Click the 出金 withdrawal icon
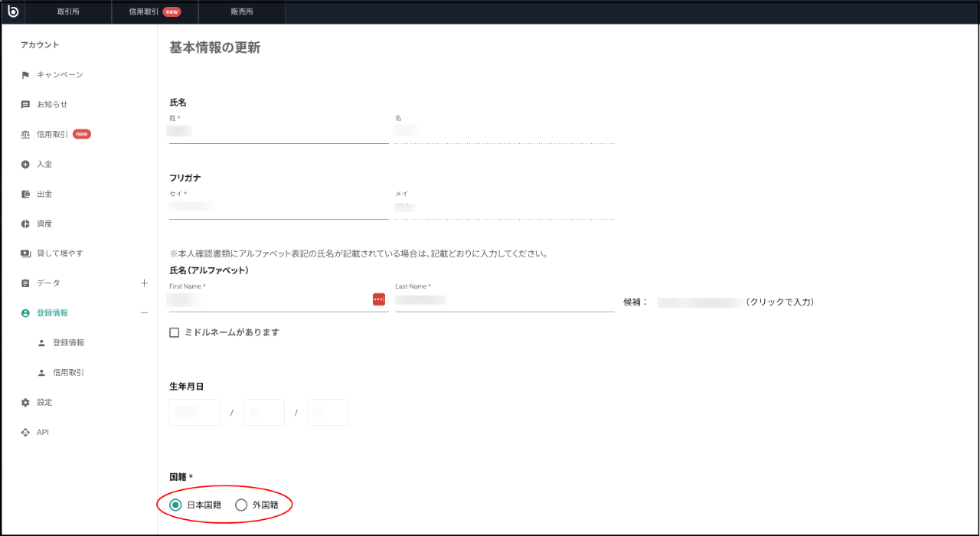The image size is (980, 536). click(x=25, y=194)
